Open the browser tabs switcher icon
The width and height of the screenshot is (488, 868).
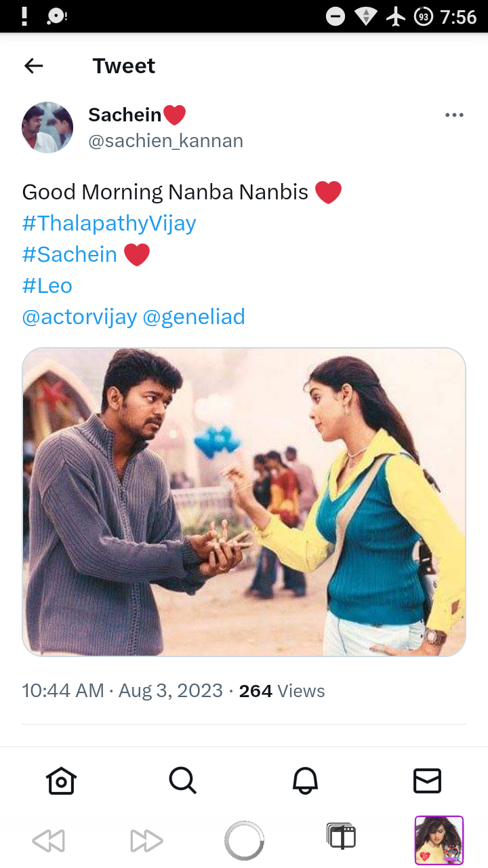tap(341, 837)
